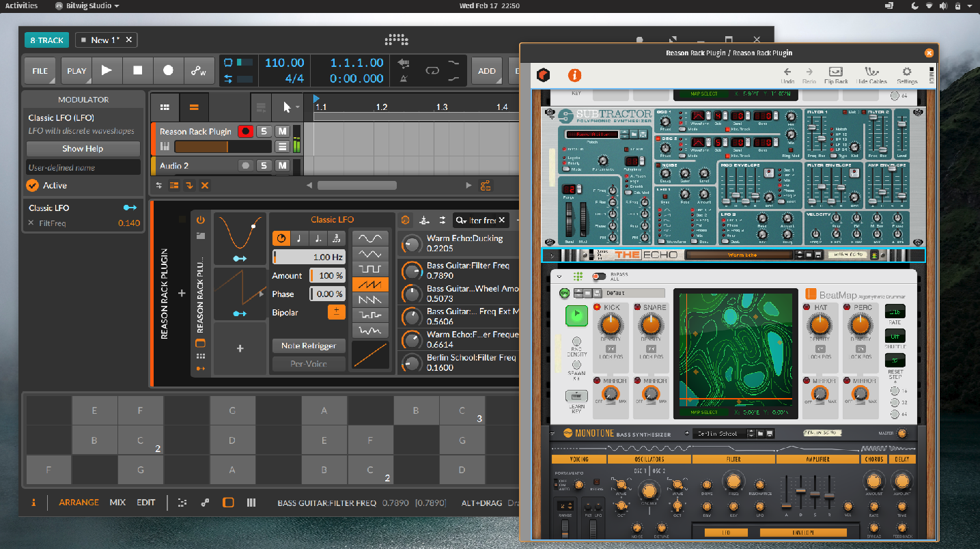Open the FILE menu button
The height and width of the screenshot is (549, 980).
click(40, 70)
